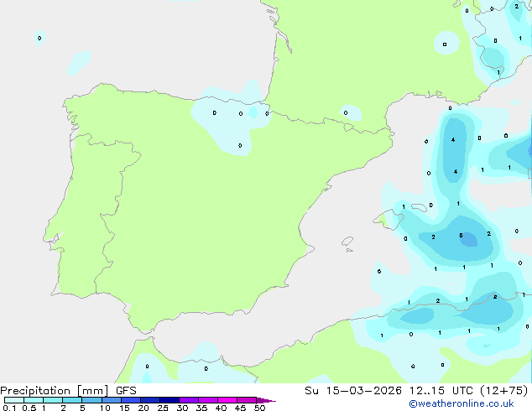Pick the 20–25 mm dark blue swatch
The height and width of the screenshot is (411, 532).
pos(150,400)
